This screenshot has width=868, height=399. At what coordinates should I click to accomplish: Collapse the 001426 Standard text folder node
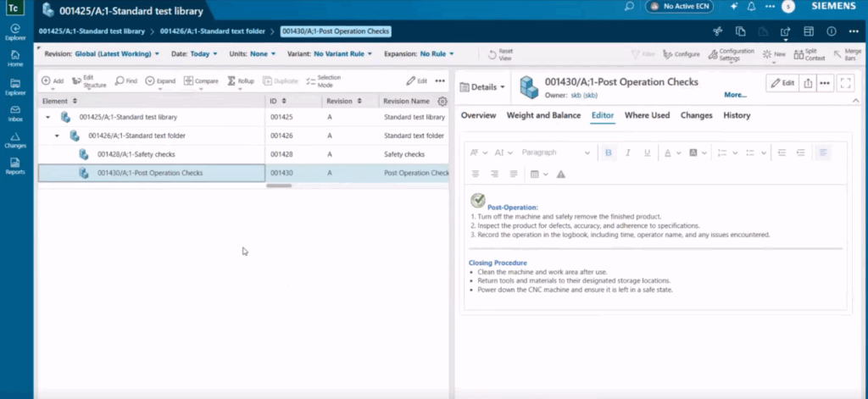coord(58,136)
